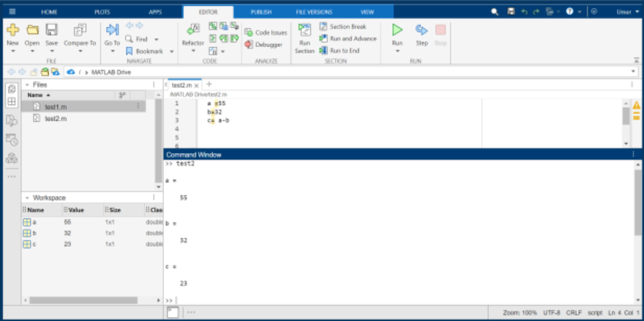Click the green Run button
Screen dimensions: 644x321
pyautogui.click(x=397, y=31)
